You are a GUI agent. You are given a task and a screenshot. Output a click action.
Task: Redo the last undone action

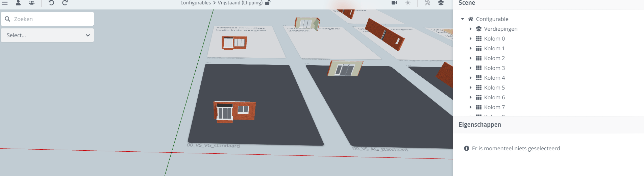click(x=65, y=3)
